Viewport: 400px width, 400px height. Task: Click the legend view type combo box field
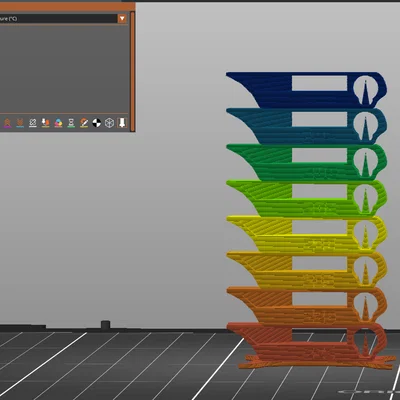coord(59,19)
